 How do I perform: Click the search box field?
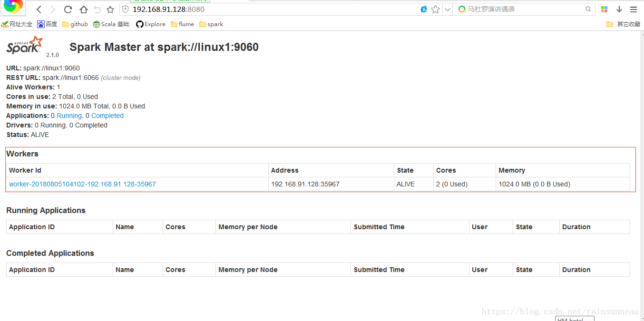(x=523, y=9)
